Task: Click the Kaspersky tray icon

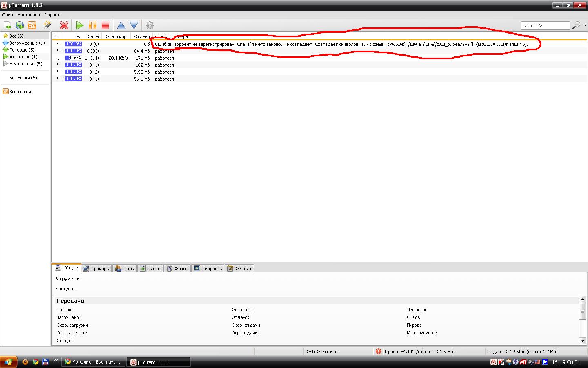Action: point(501,362)
